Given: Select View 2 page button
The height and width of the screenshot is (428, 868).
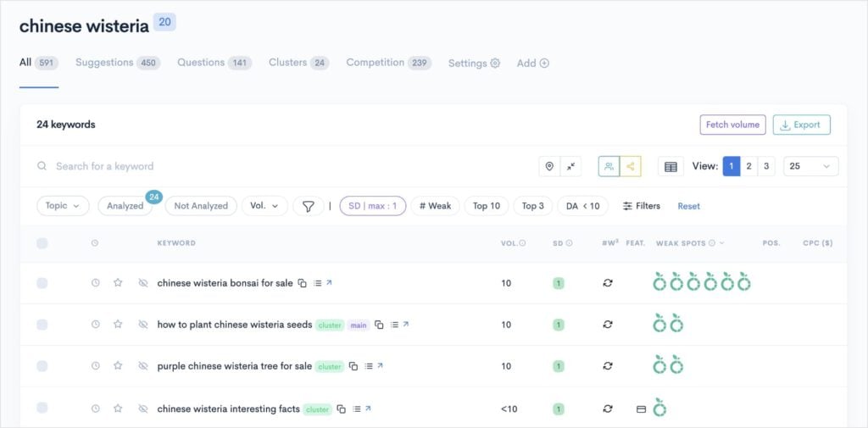Looking at the screenshot, I should point(748,166).
